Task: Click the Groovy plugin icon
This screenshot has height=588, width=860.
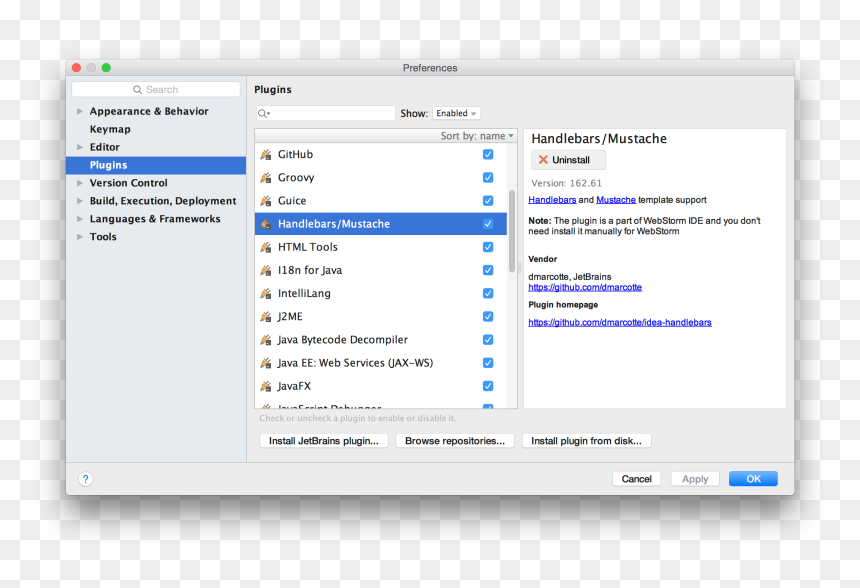Action: coord(266,178)
